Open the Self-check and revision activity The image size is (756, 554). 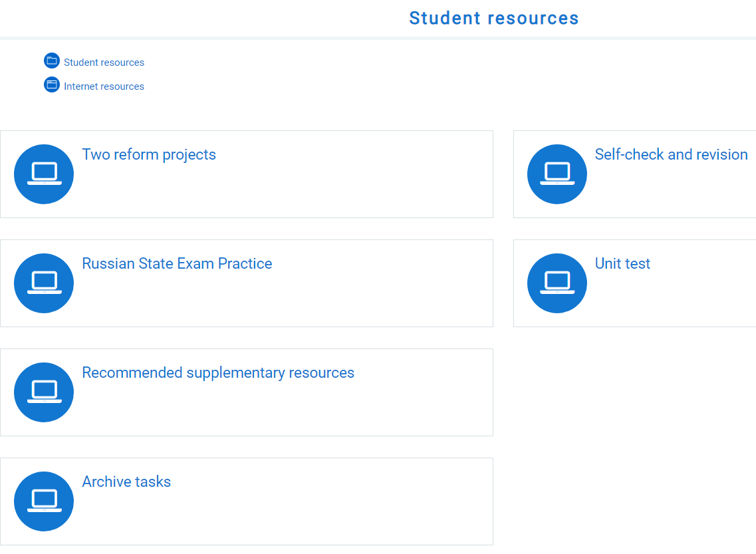click(671, 154)
